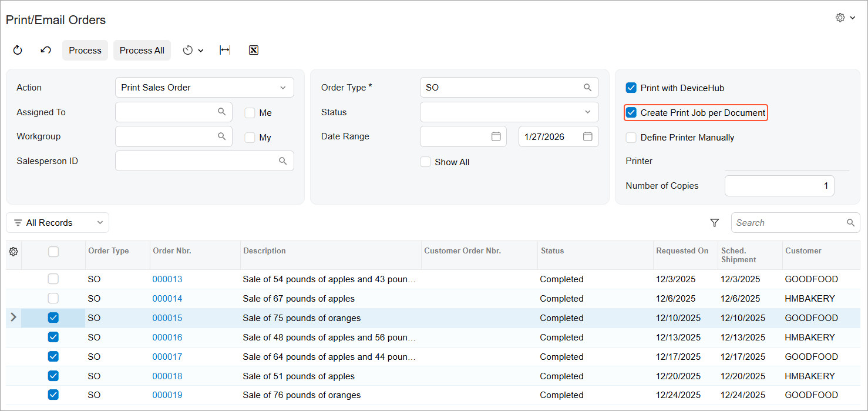Image resolution: width=868 pixels, height=411 pixels.
Task: Click the Number of Copies input field
Action: (779, 186)
